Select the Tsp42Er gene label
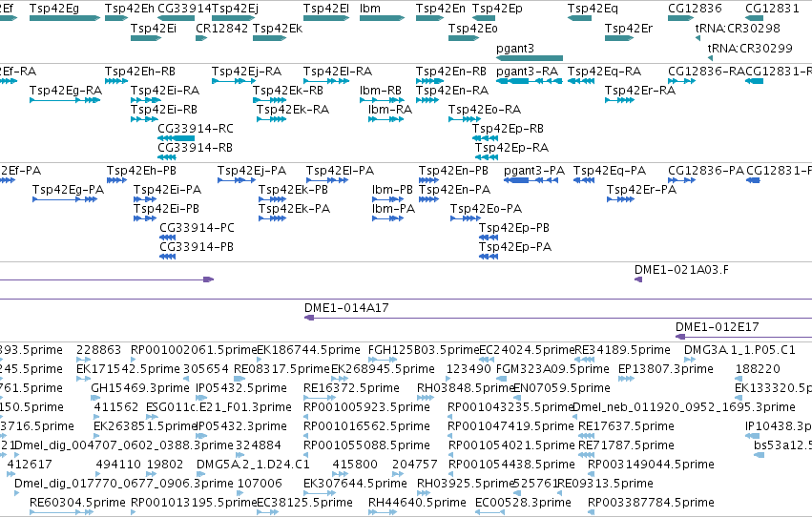 pos(629,29)
